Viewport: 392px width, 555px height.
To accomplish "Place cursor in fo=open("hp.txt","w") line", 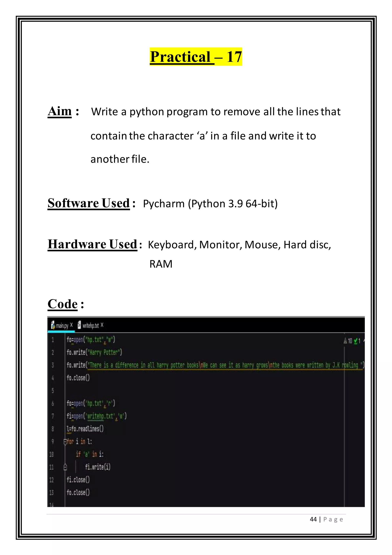I will coord(91,340).
